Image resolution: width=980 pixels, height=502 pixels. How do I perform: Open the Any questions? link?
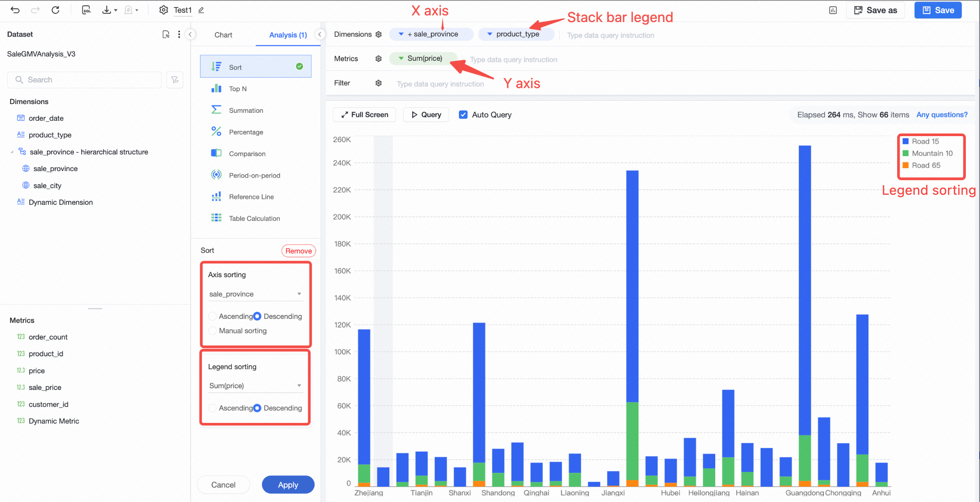pyautogui.click(x=942, y=115)
